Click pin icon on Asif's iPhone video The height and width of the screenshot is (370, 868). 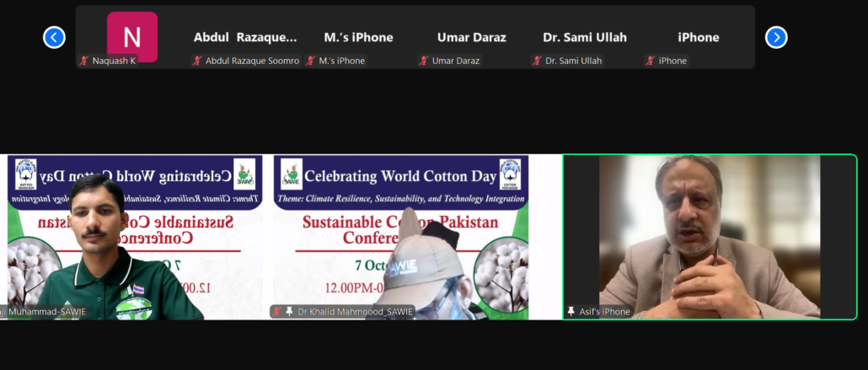(x=571, y=312)
